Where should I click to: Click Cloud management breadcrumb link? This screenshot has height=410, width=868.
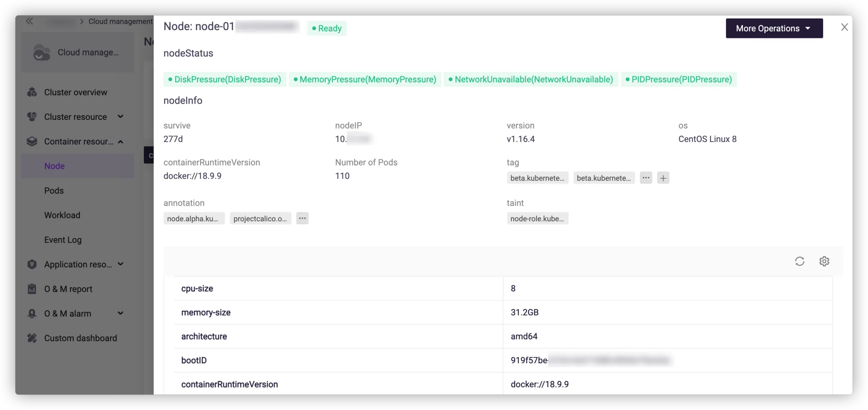(120, 21)
